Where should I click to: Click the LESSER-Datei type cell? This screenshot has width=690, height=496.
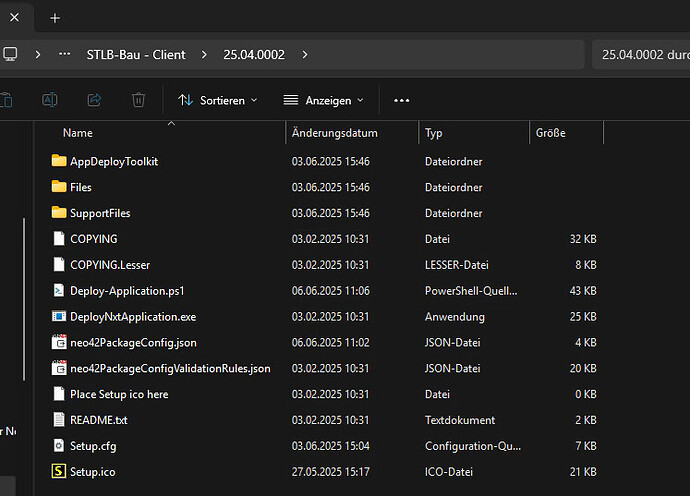(x=456, y=265)
